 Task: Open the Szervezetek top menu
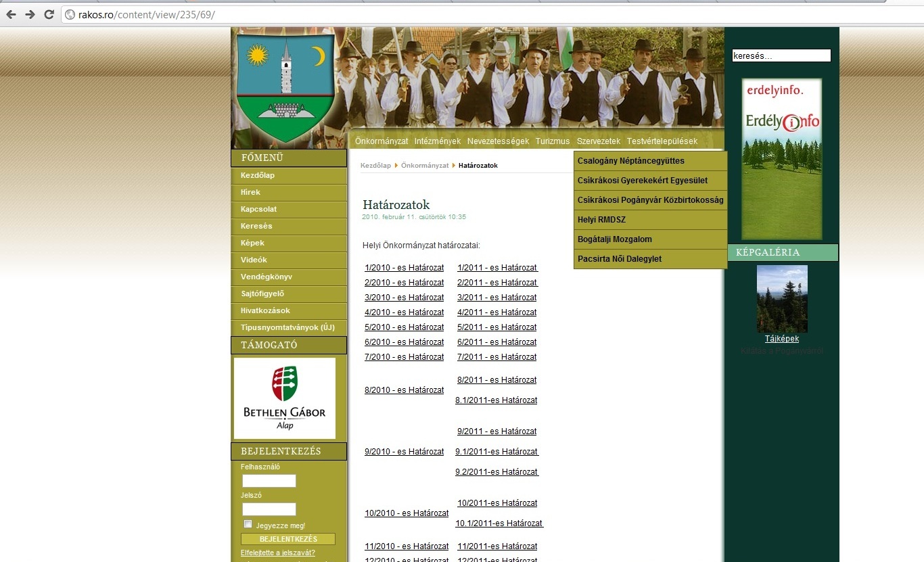tap(599, 141)
